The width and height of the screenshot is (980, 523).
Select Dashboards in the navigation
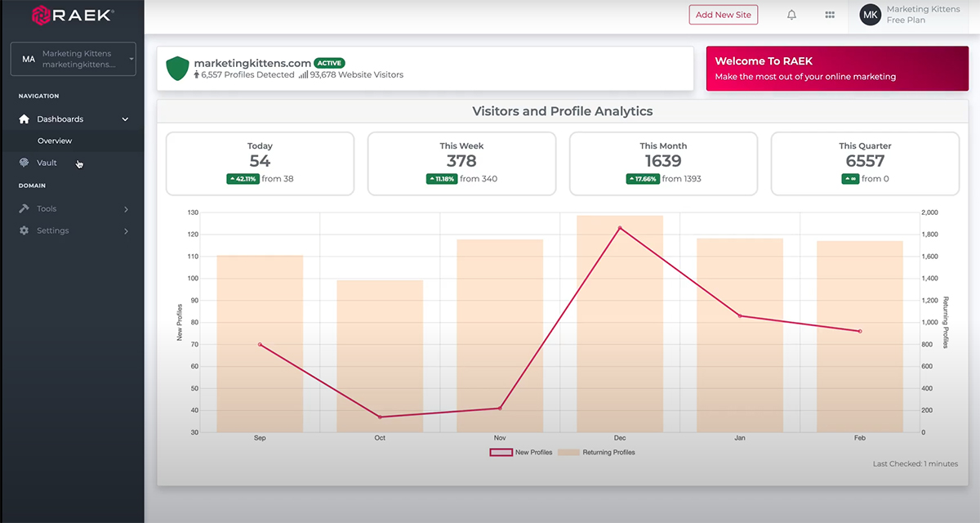click(60, 119)
